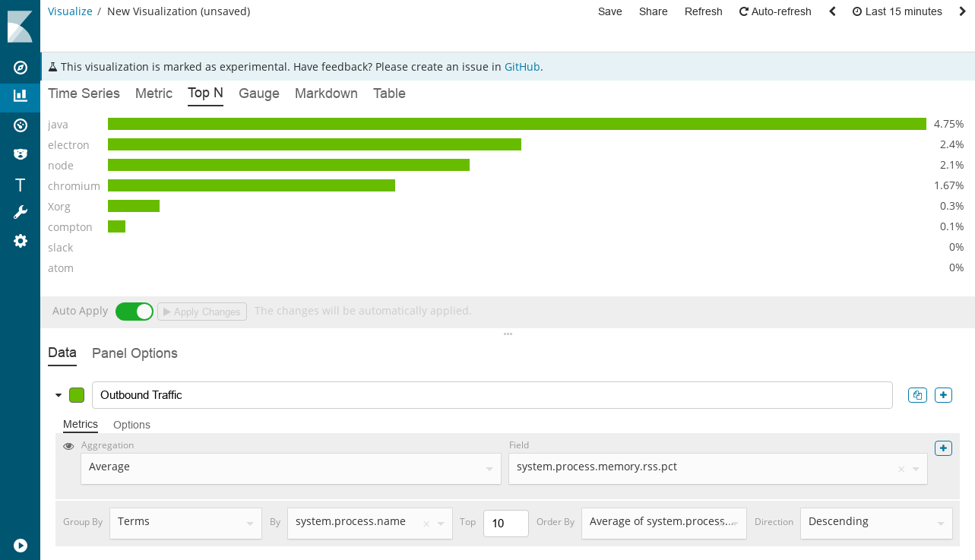Open Management gear icon in sidebar
Image resolution: width=975 pixels, height=560 pixels.
point(21,241)
